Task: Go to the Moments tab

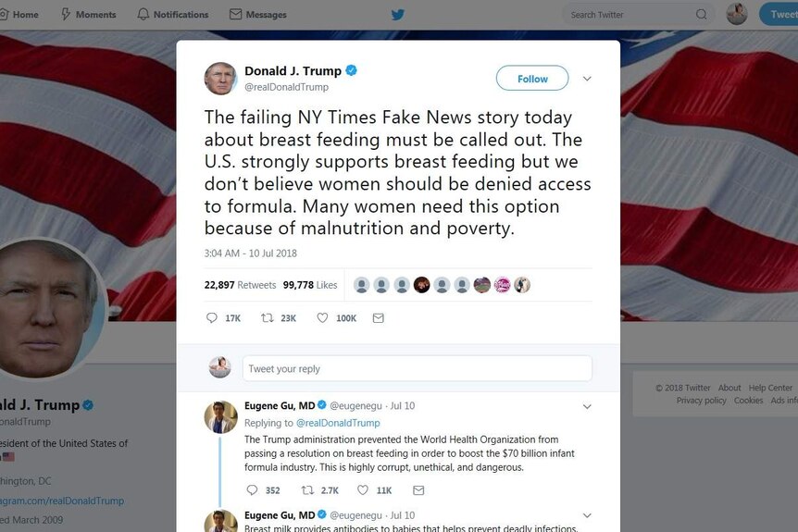Action: click(x=89, y=14)
